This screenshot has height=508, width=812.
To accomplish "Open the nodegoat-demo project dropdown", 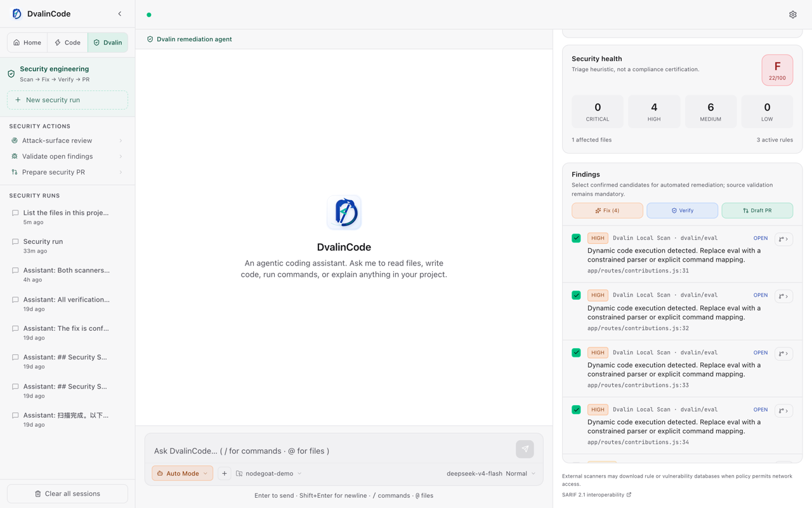I will [x=268, y=474].
